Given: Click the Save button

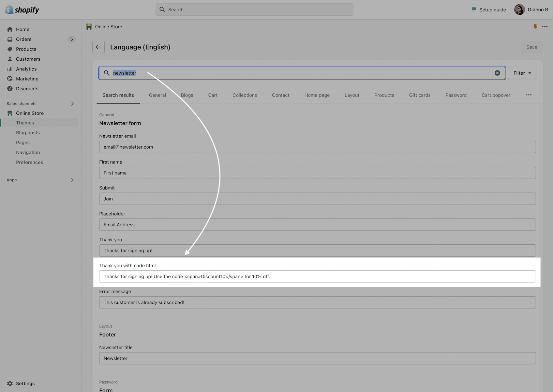Looking at the screenshot, I should [532, 47].
